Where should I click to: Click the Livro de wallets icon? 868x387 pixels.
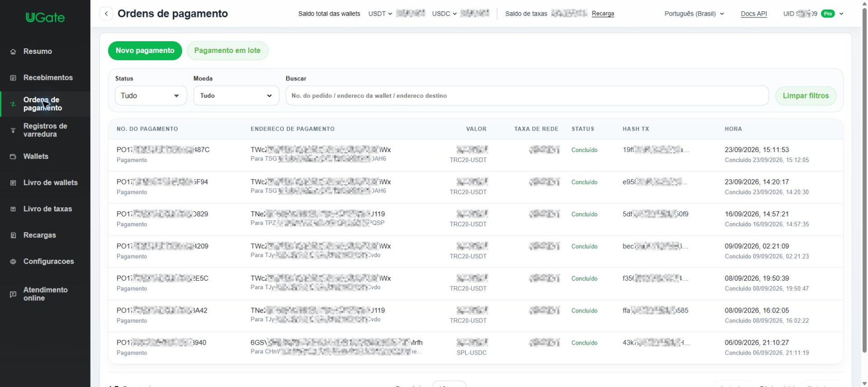pyautogui.click(x=13, y=183)
